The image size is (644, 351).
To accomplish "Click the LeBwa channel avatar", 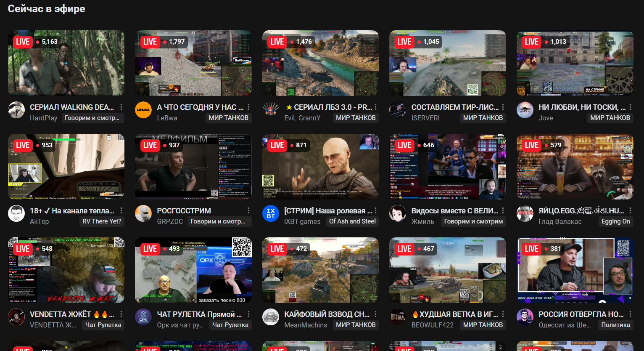I will point(143,110).
